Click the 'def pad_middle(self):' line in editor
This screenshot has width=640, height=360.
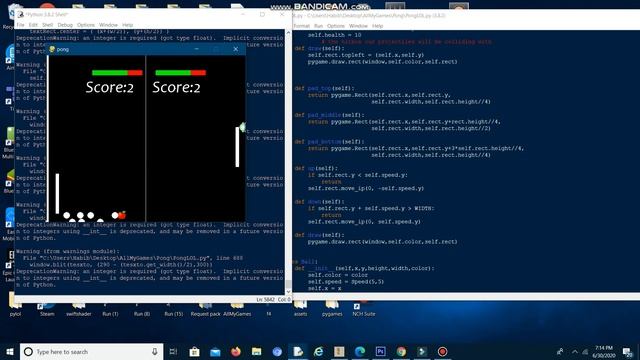(x=329, y=115)
